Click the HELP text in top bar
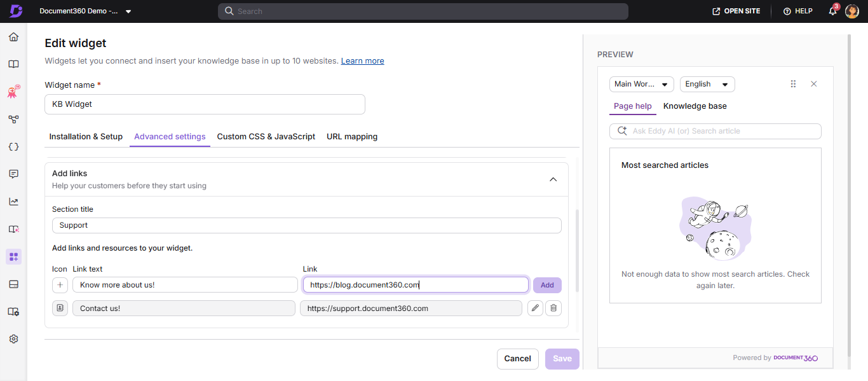 click(804, 11)
